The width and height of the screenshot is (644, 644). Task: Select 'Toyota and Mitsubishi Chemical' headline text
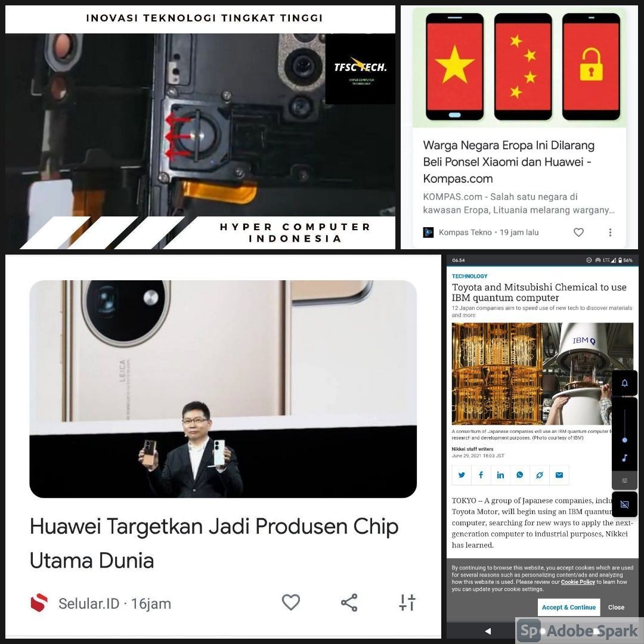[539, 292]
